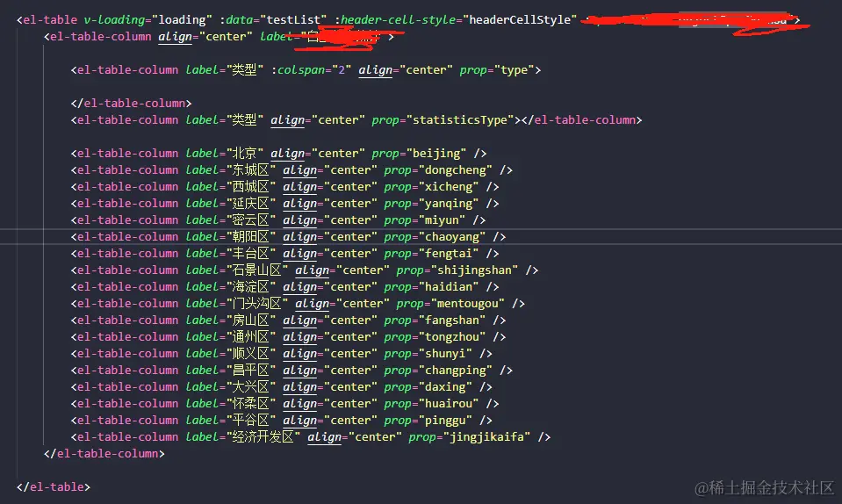
Task: Click the "beijing" prop value
Action: point(436,153)
